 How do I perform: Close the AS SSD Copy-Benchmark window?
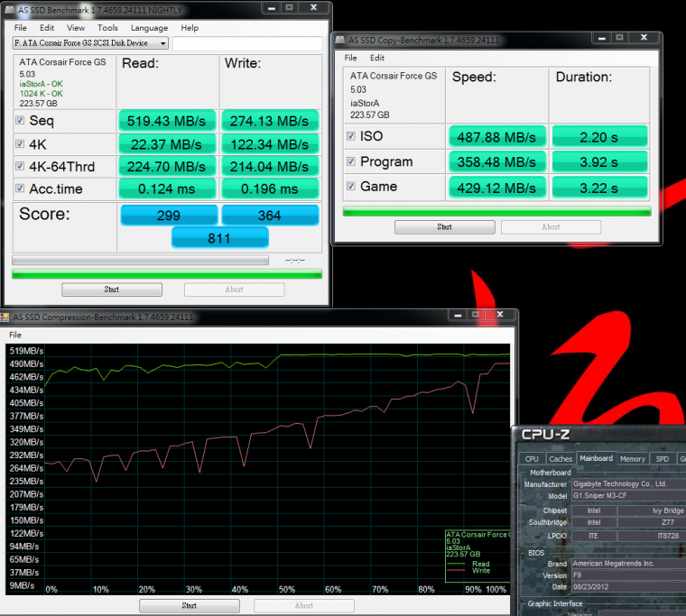(x=644, y=38)
